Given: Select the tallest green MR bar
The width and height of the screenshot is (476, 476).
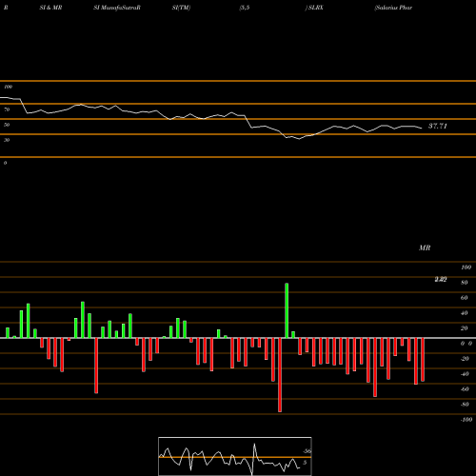Looking at the screenshot, I should coord(287,310).
